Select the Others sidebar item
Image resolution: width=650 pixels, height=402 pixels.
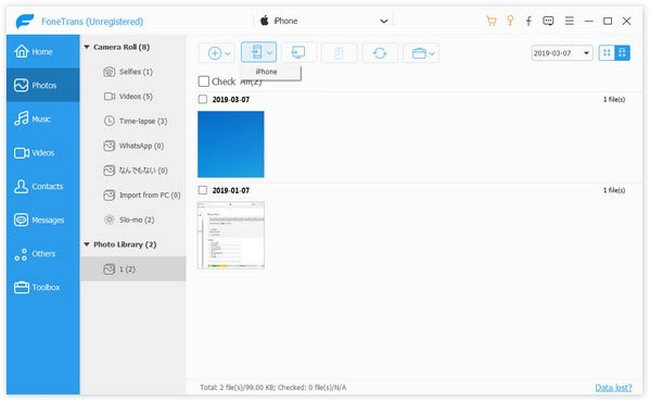[x=43, y=253]
